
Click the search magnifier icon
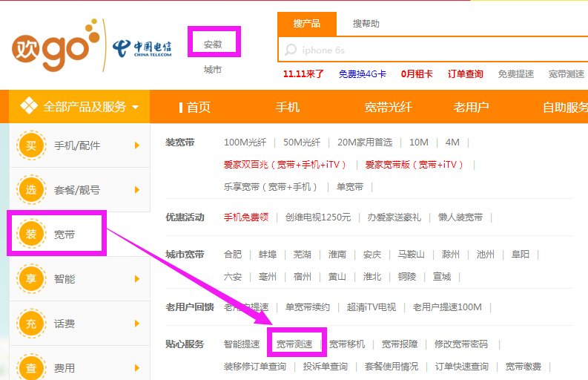[291, 50]
